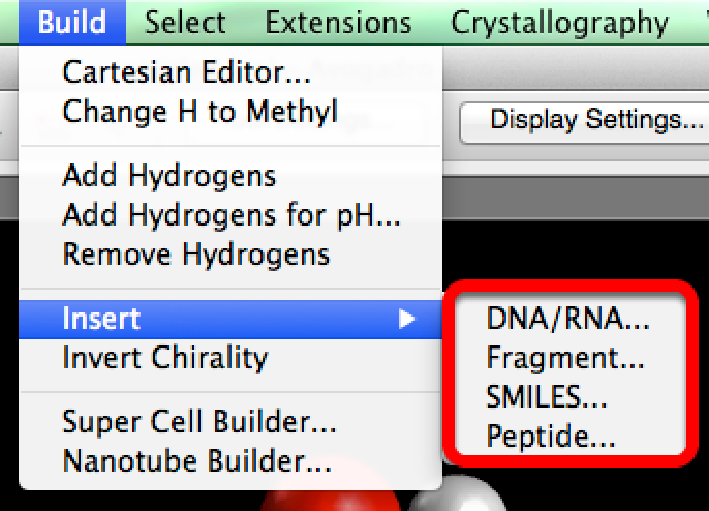Select Invert Chirality
Viewport: 709px width, 511px height.
click(x=165, y=357)
